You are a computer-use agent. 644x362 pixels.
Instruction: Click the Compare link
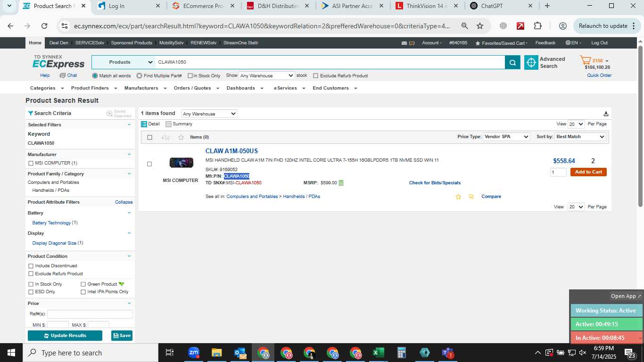click(x=491, y=197)
